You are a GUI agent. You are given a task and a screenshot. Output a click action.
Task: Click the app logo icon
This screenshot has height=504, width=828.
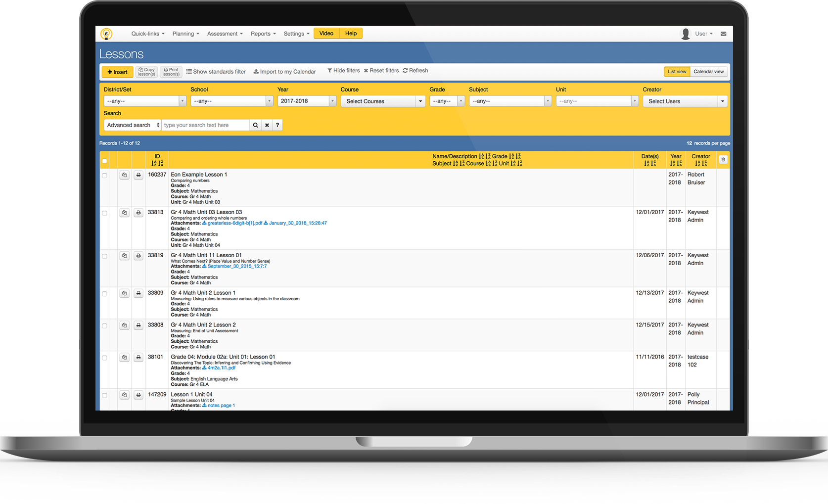pyautogui.click(x=106, y=34)
